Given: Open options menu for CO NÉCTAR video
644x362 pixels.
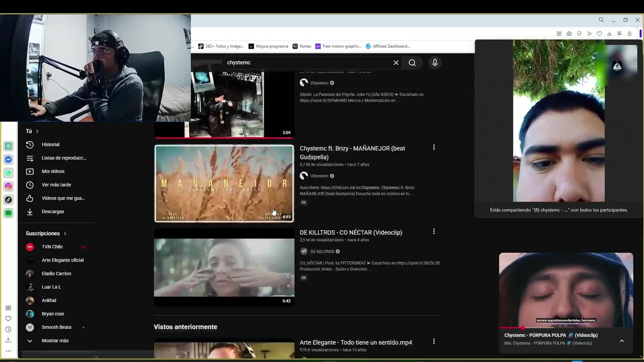Looking at the screenshot, I should (434, 231).
